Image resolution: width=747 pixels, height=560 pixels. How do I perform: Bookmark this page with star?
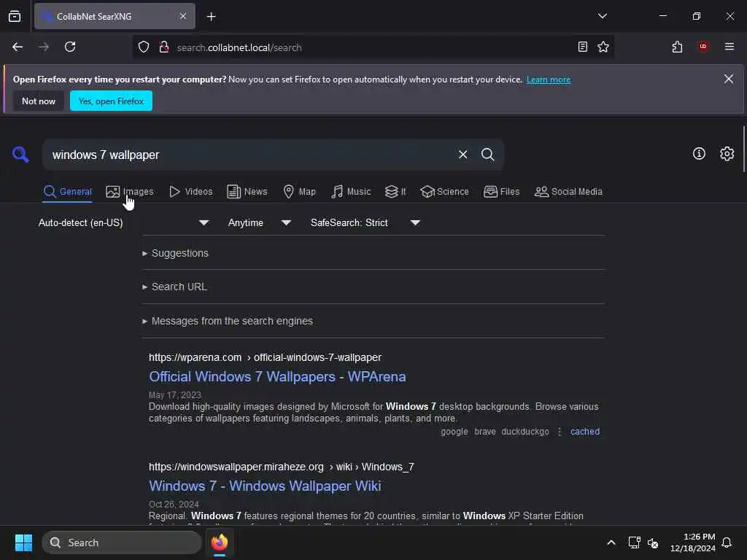click(x=603, y=47)
